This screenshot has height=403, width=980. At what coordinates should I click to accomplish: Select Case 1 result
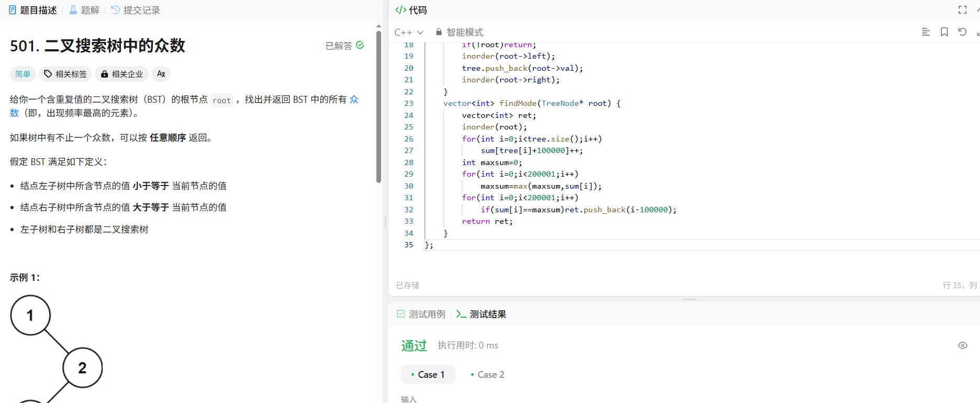pyautogui.click(x=428, y=374)
